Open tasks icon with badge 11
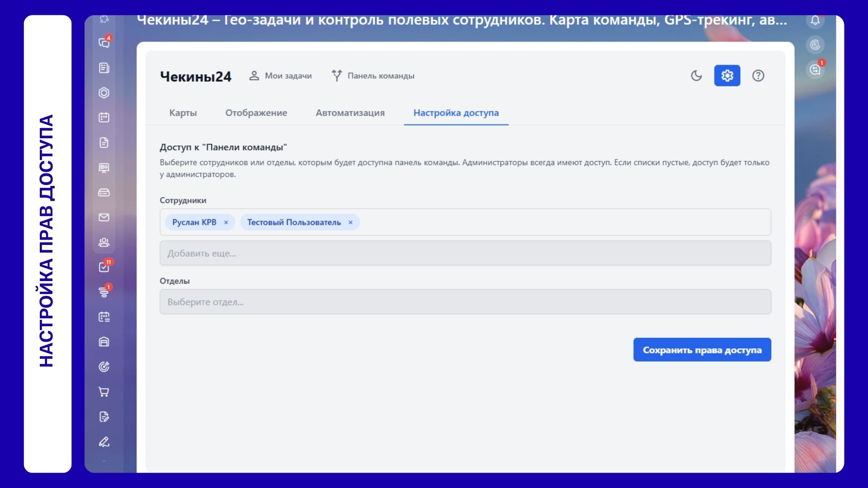868x488 pixels. click(x=104, y=267)
